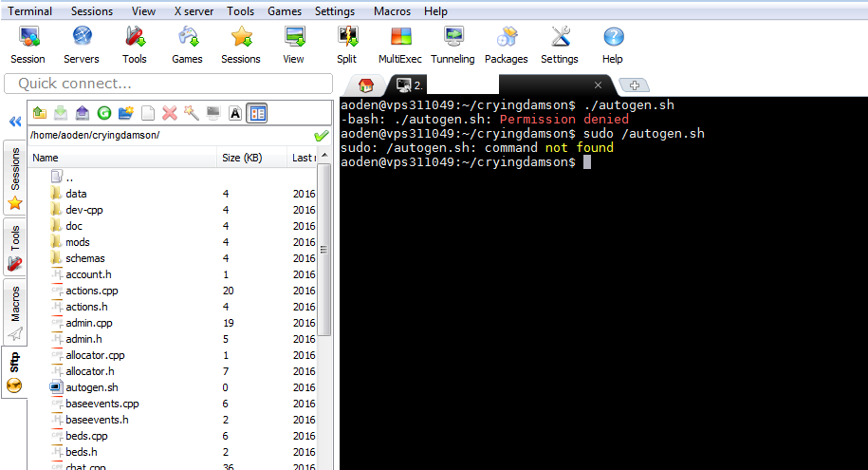Open the Sessions menu in the menu bar

pos(92,11)
